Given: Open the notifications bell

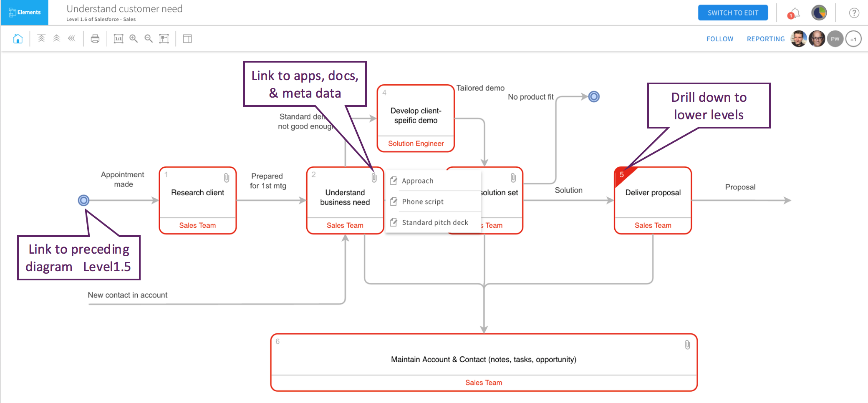Looking at the screenshot, I should pyautogui.click(x=794, y=13).
